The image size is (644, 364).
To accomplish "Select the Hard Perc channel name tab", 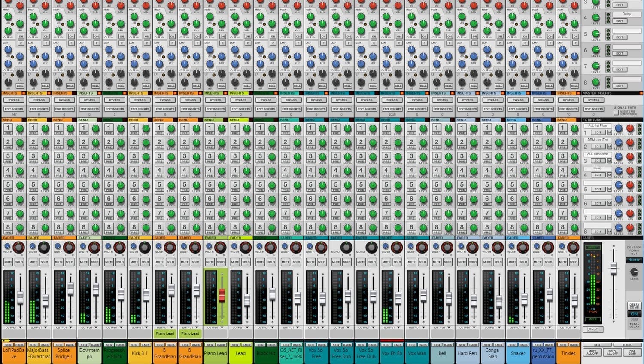I will (468, 353).
